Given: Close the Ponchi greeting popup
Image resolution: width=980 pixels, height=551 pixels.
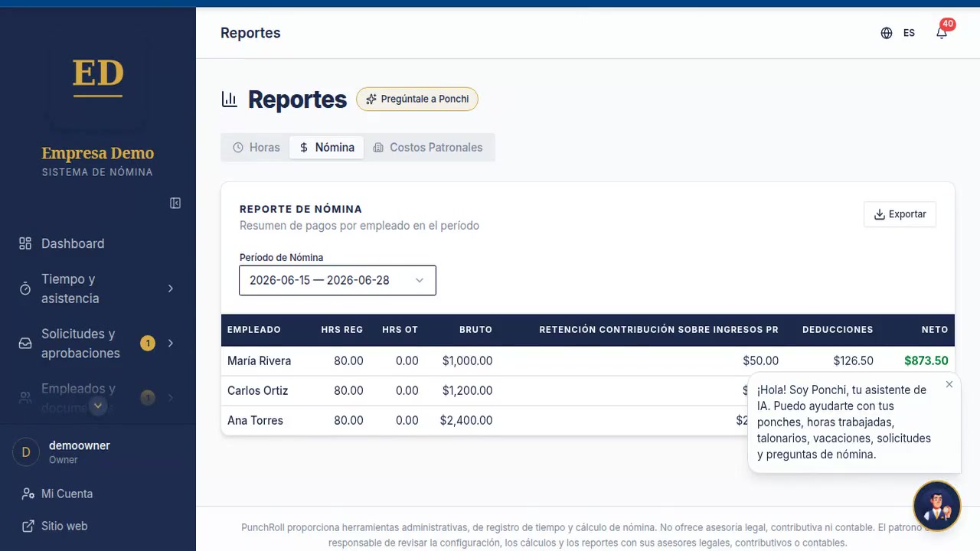Looking at the screenshot, I should pos(949,384).
